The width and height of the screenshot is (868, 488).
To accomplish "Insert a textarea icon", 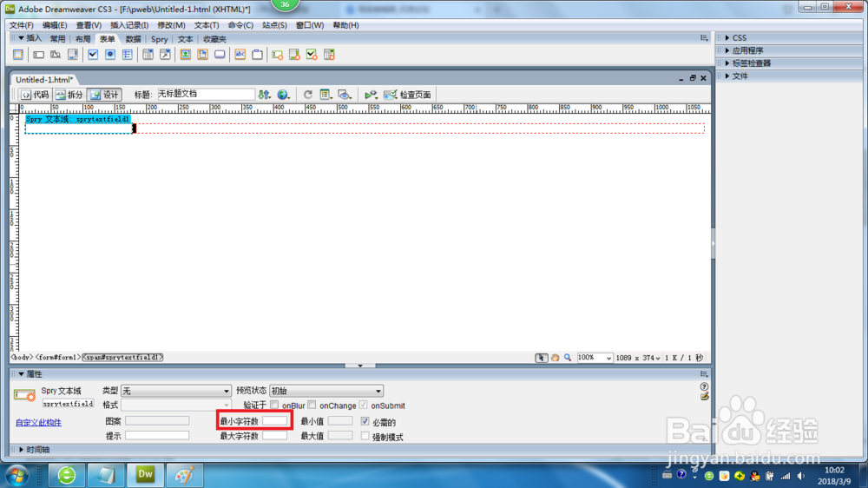I will (73, 55).
